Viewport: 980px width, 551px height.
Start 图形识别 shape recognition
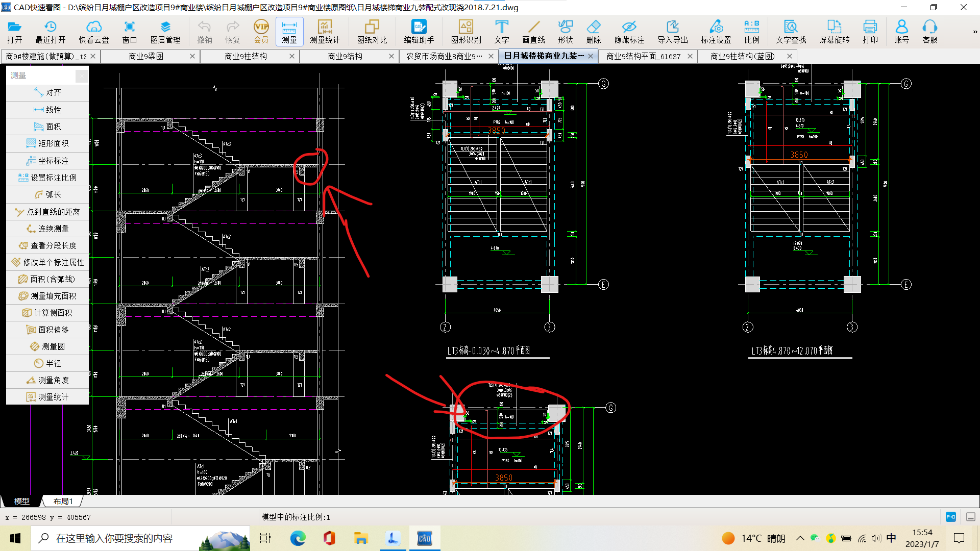pyautogui.click(x=466, y=32)
